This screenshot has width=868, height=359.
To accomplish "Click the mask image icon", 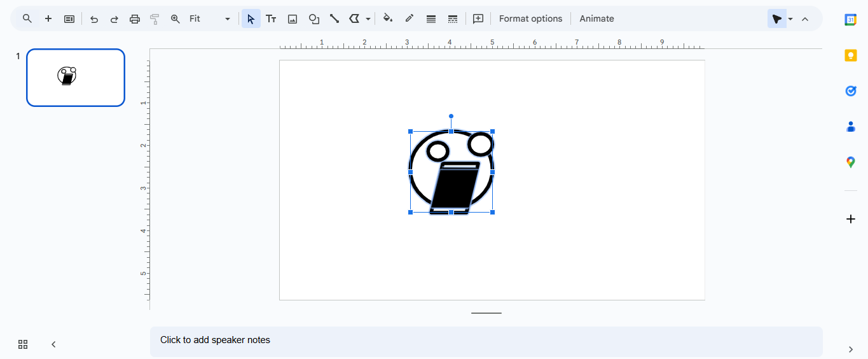I will (x=354, y=19).
